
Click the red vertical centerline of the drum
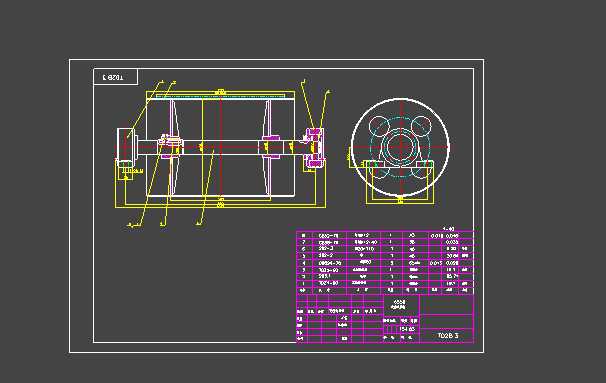point(220,146)
